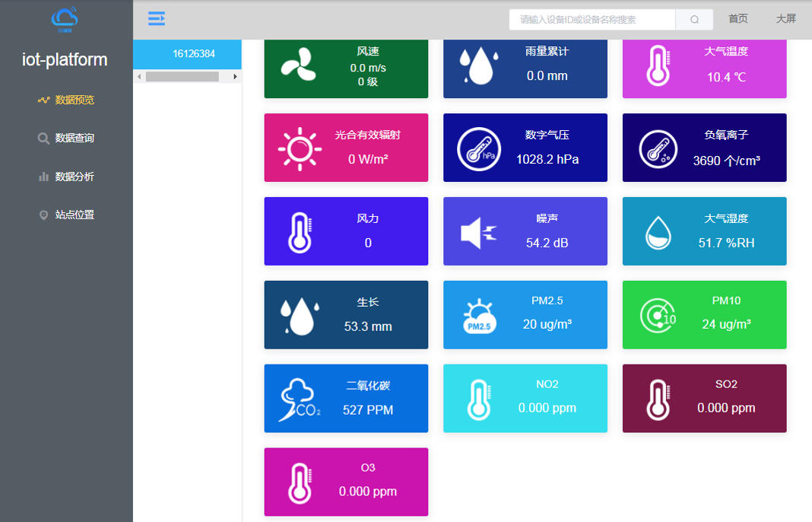The height and width of the screenshot is (522, 812).
Task: Click the iot-platform cloud logo
Action: point(65,19)
